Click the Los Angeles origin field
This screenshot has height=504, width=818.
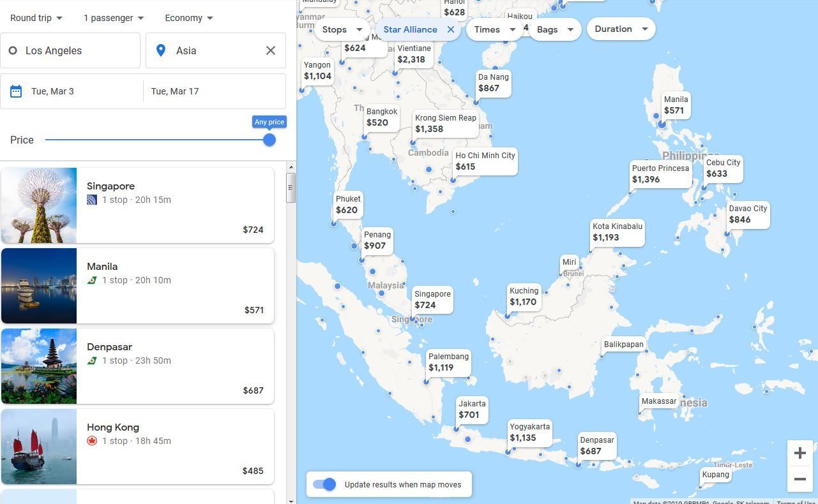70,50
